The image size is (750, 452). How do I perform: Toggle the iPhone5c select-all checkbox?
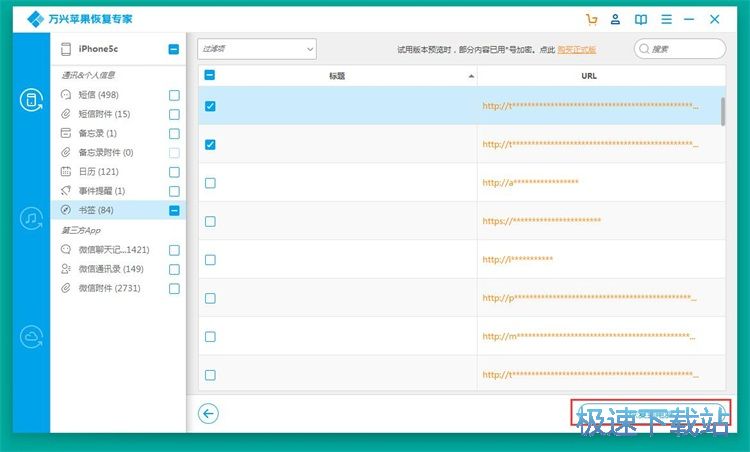tap(174, 49)
